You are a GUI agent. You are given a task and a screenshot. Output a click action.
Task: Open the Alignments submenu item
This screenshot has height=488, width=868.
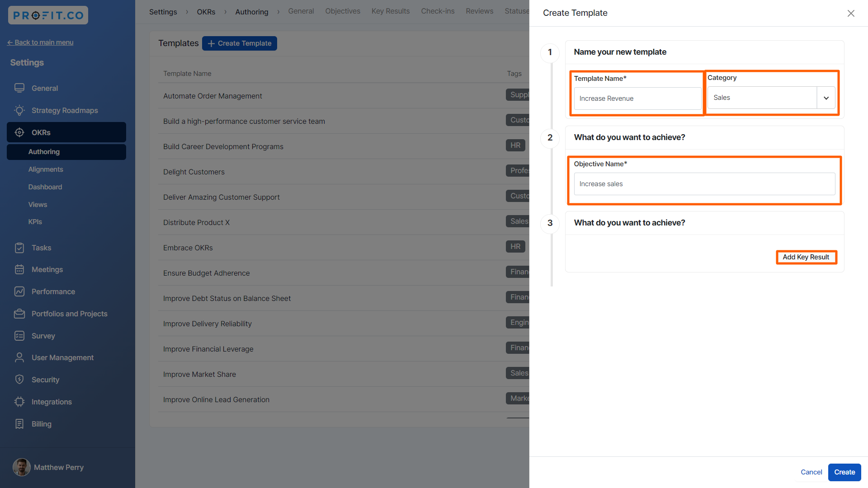pyautogui.click(x=46, y=169)
